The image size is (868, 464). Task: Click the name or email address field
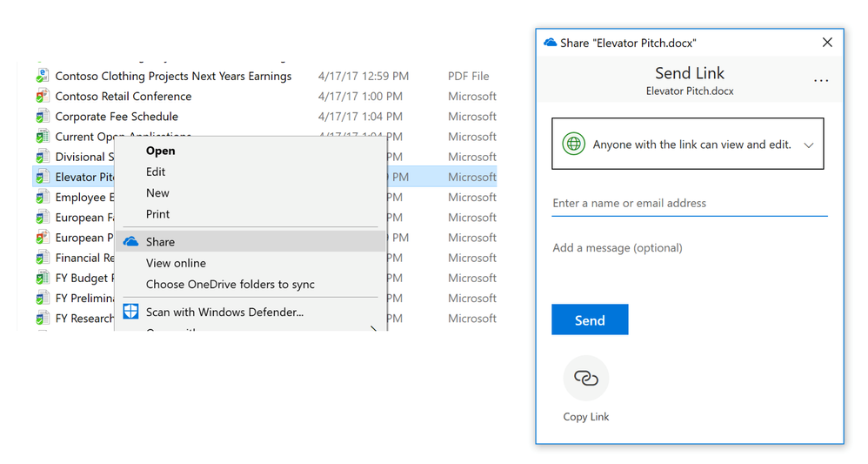click(689, 204)
